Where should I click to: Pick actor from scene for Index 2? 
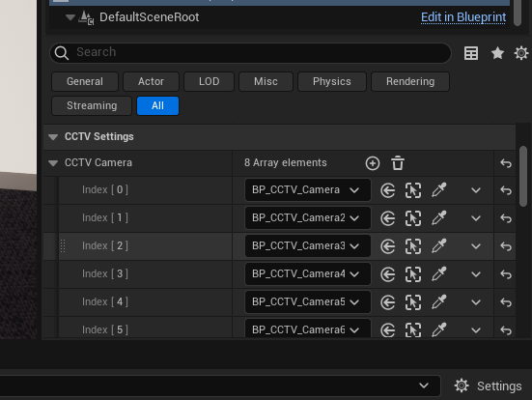click(x=438, y=246)
